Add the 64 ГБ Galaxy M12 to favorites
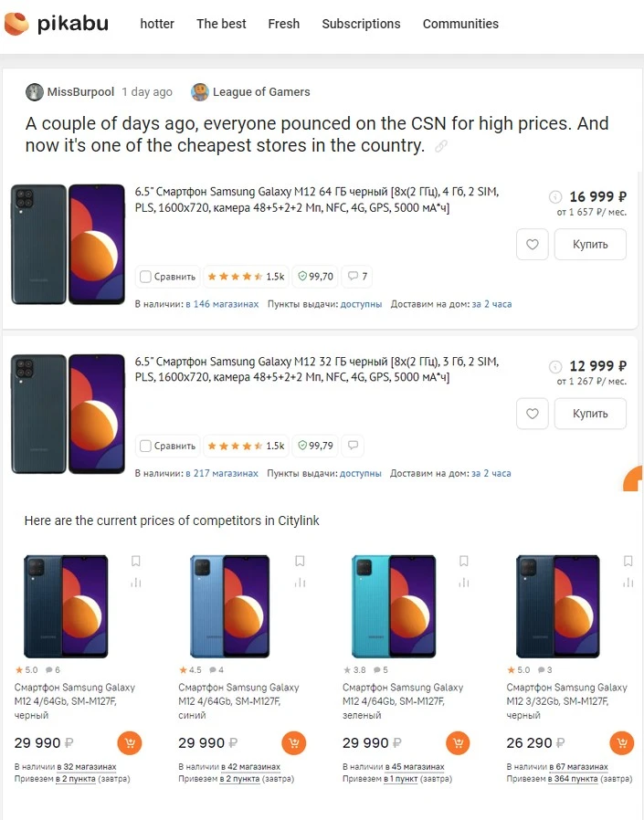644x820 pixels. click(x=532, y=245)
